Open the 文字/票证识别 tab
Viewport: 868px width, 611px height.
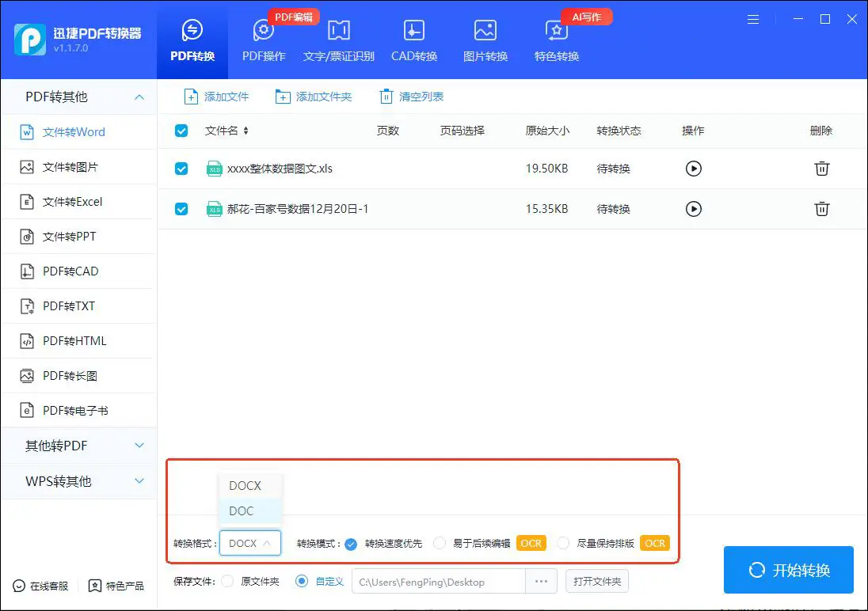tap(338, 40)
